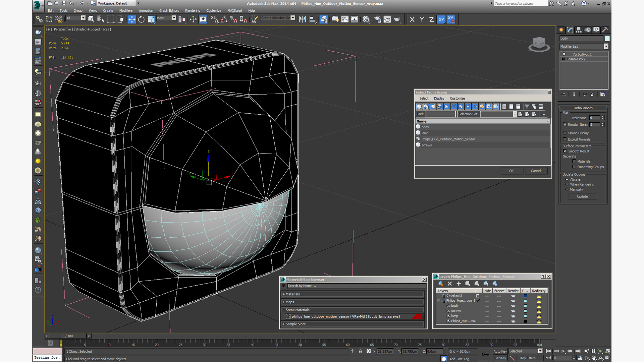
Task: Open the Rendering menu
Action: click(x=193, y=10)
